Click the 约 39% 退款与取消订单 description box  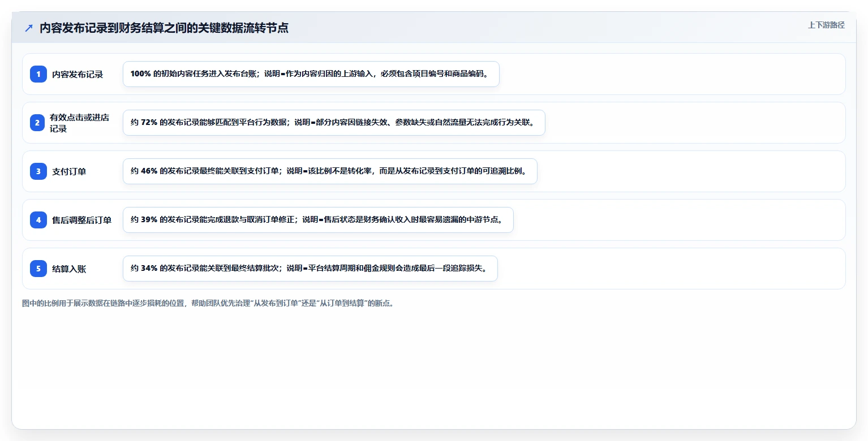318,220
